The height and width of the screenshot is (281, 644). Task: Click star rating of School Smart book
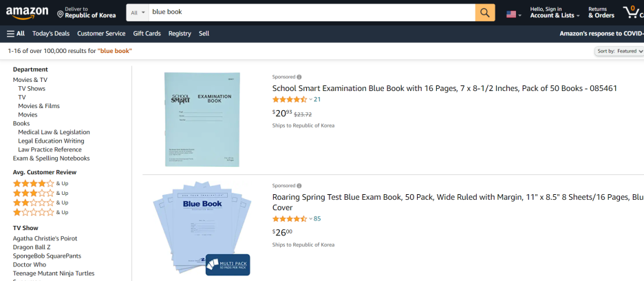290,100
